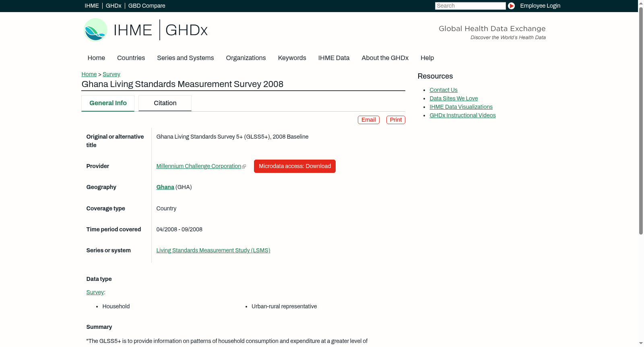Open the Survey data type link
Screen dimensions: 644x347
tap(95, 292)
